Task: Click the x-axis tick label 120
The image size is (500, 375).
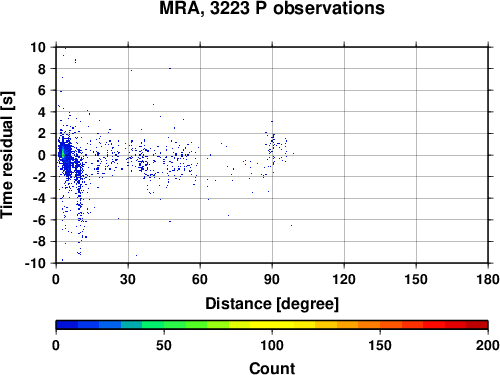Action: tap(344, 279)
